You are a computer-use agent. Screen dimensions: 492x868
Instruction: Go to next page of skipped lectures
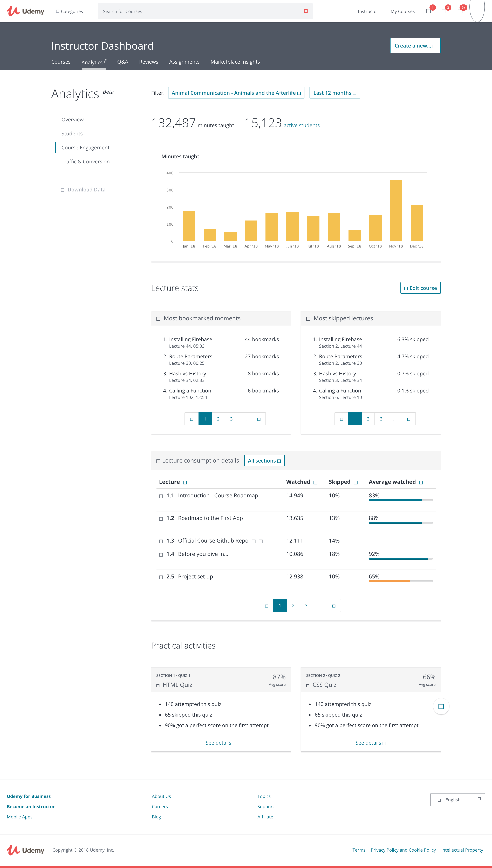coord(408,419)
